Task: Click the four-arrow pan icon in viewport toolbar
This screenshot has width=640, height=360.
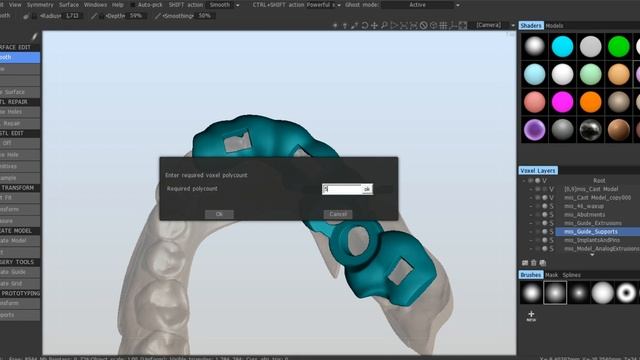Action: pos(374,25)
